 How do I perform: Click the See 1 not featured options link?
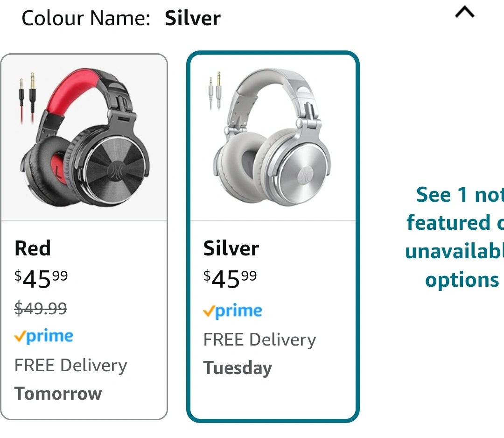(455, 237)
